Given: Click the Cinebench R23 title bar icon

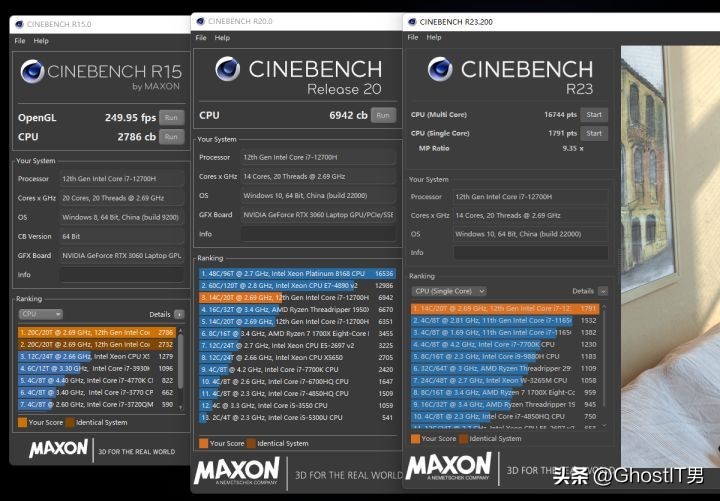Looking at the screenshot, I should point(412,20).
